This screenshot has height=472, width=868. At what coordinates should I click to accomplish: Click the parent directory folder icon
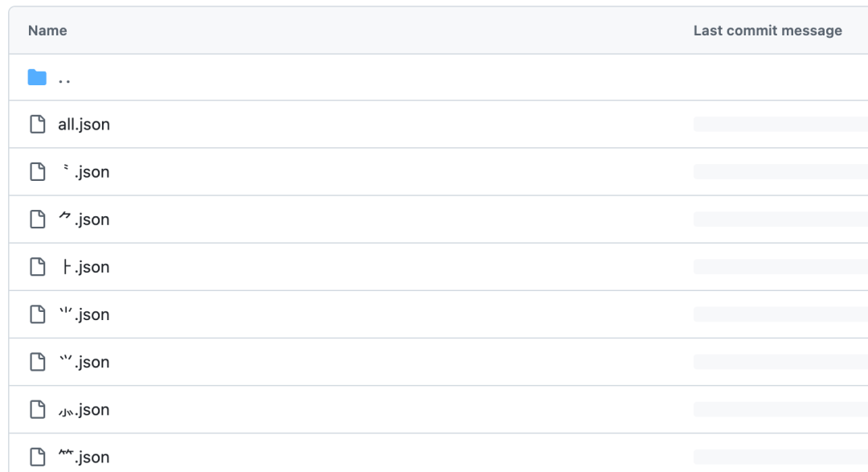click(x=37, y=78)
